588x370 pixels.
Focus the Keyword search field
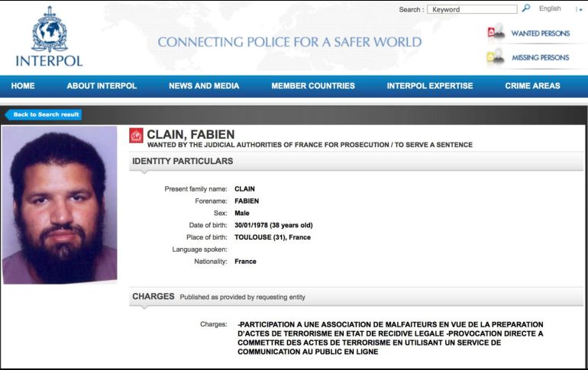click(x=472, y=9)
